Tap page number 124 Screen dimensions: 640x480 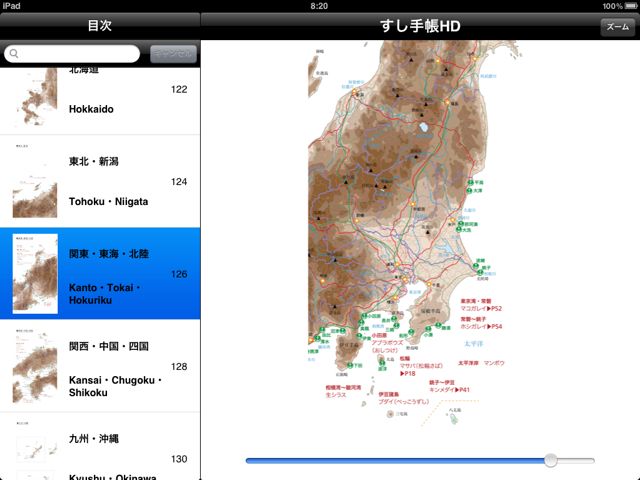pyautogui.click(x=179, y=182)
